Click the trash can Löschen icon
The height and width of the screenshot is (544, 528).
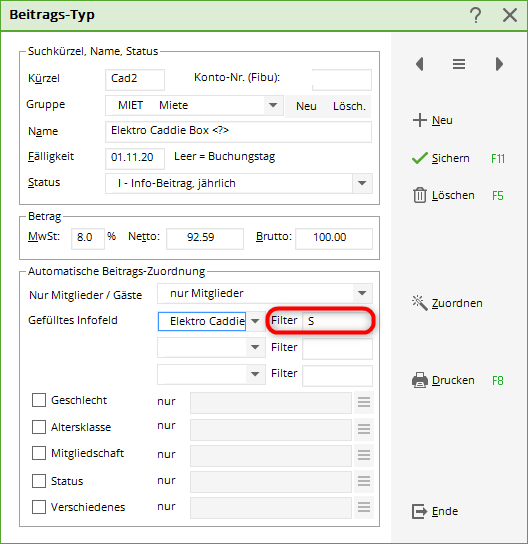tap(420, 195)
